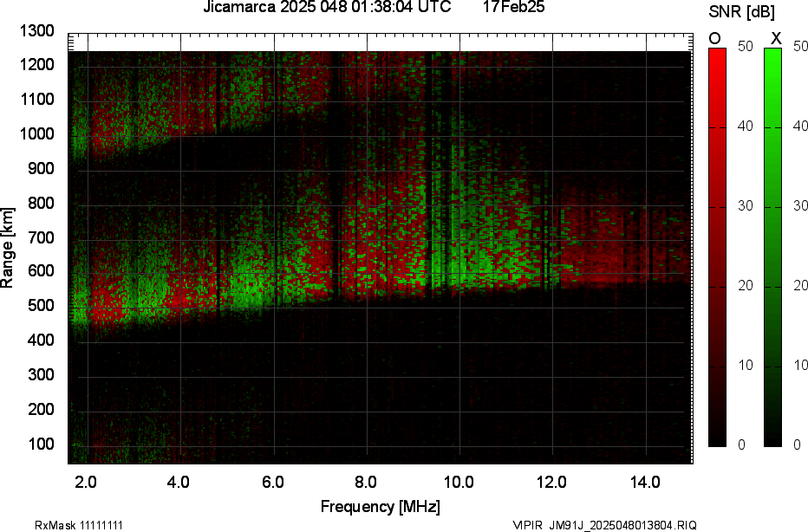The height and width of the screenshot is (532, 808).
Task: Click the 'X' label above green colorbar
Action: [x=776, y=39]
